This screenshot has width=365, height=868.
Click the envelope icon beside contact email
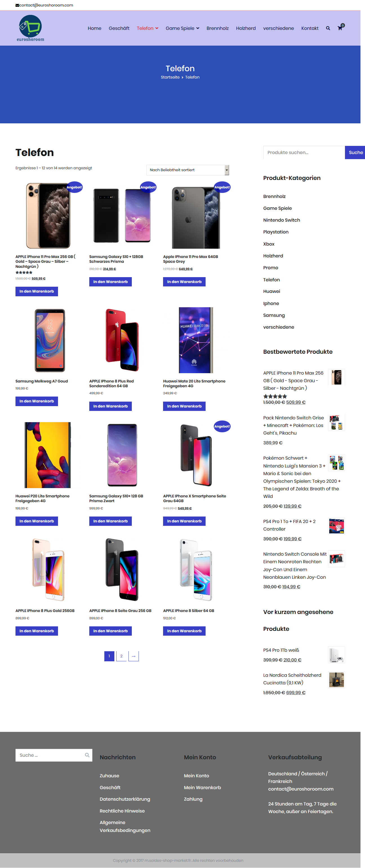coord(17,5)
